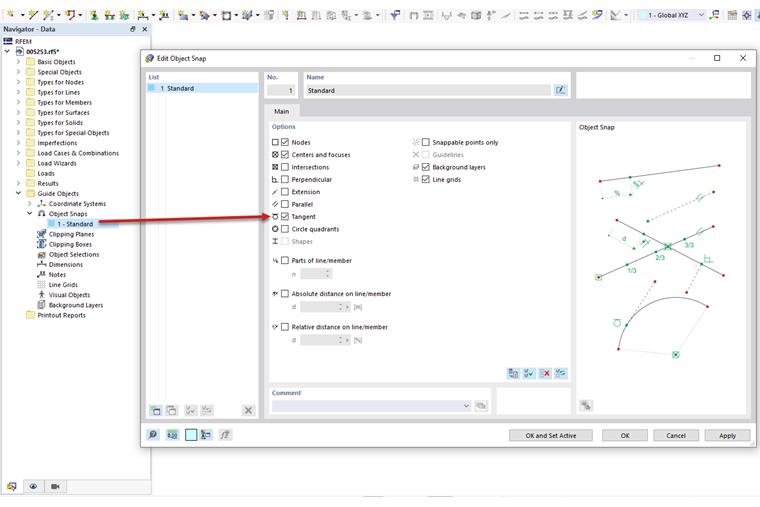Image resolution: width=760 pixels, height=507 pixels.
Task: Click the uncheck all options red X icon
Action: tap(545, 373)
